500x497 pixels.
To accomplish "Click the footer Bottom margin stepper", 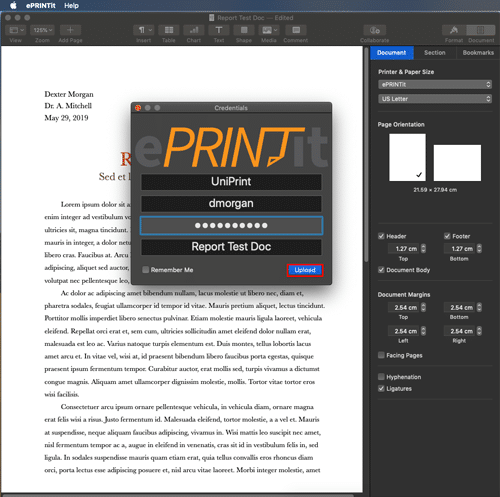I will coord(479,249).
